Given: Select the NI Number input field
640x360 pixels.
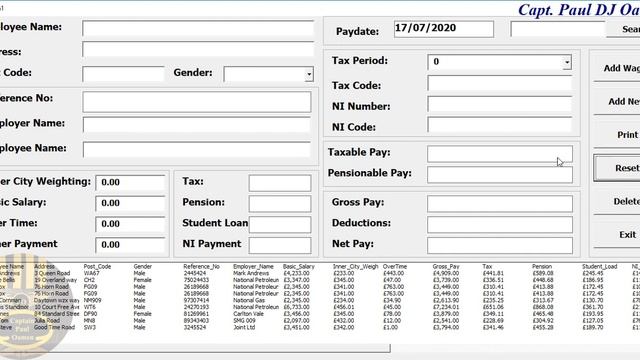Looking at the screenshot, I should (x=500, y=104).
